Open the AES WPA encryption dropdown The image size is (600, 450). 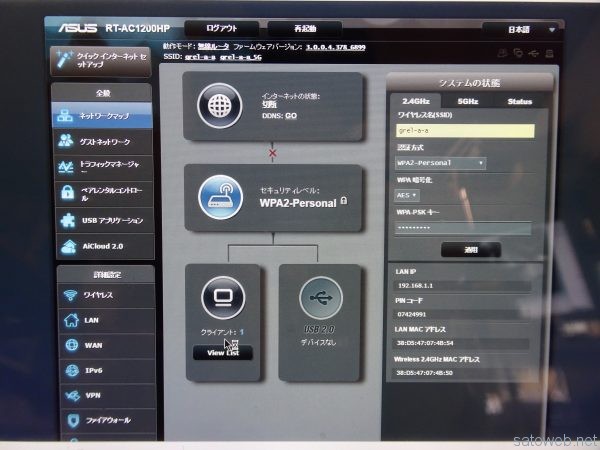407,195
